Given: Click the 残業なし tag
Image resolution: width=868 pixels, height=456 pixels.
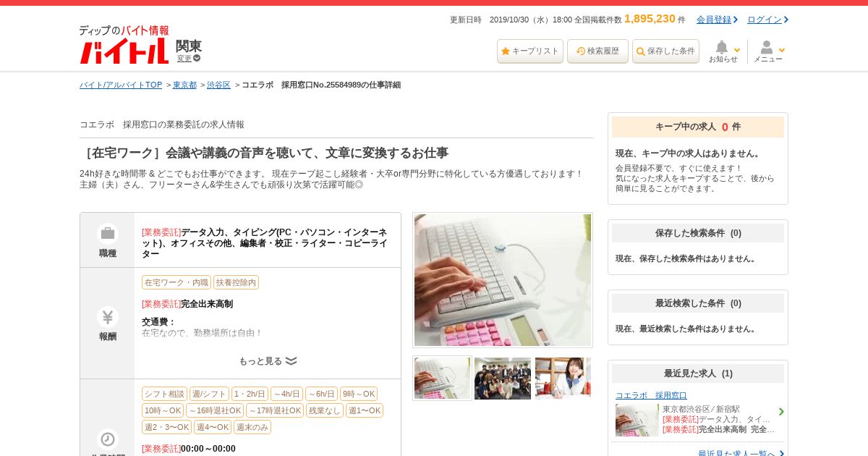Looking at the screenshot, I should (325, 410).
